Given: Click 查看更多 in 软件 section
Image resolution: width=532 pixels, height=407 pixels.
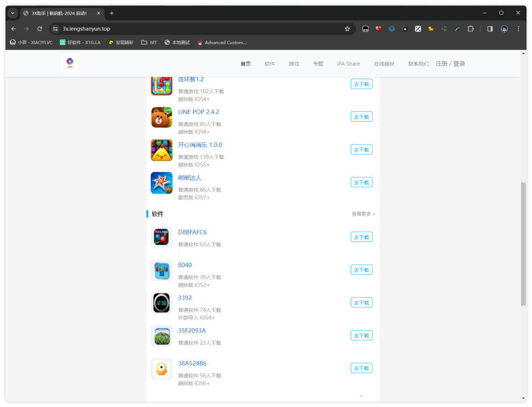Looking at the screenshot, I should click(x=364, y=214).
